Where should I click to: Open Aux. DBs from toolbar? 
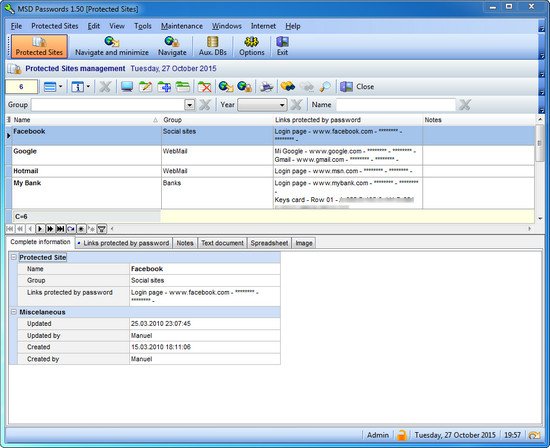tap(213, 46)
